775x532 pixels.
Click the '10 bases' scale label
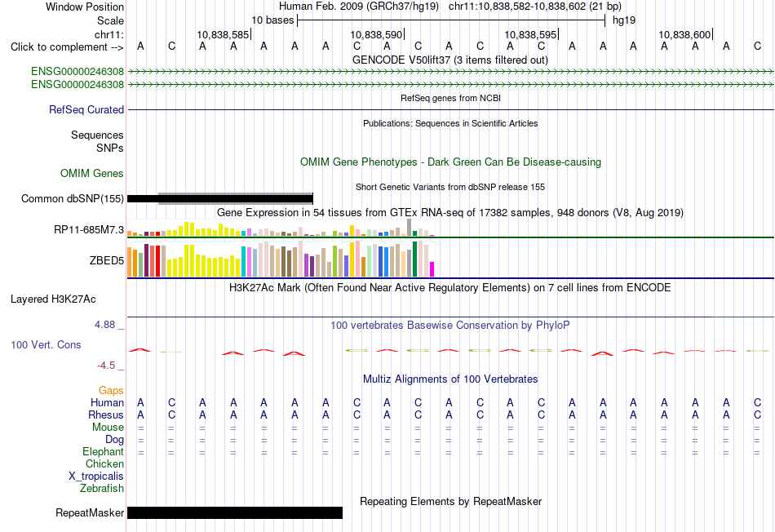[272, 20]
